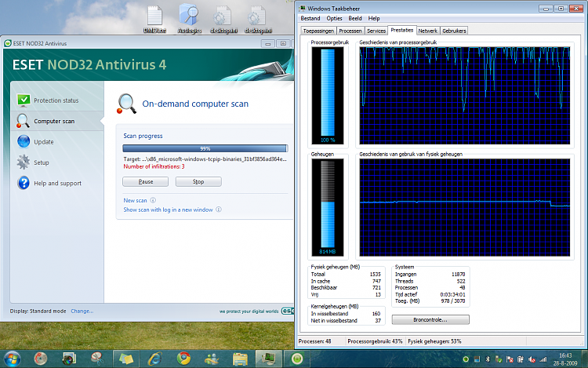
Task: Click the 99% scan progress bar
Action: (205, 148)
